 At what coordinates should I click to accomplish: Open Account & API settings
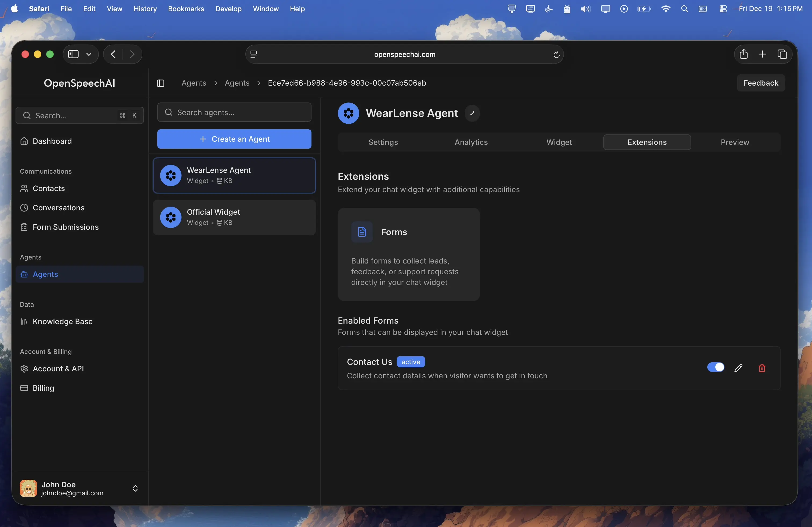click(x=79, y=368)
